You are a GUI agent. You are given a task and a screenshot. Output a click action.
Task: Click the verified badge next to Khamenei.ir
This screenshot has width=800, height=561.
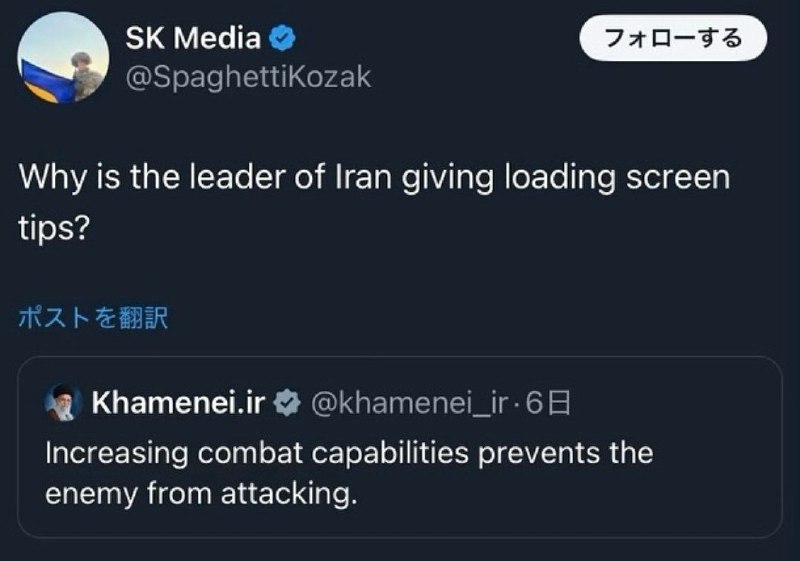point(287,403)
